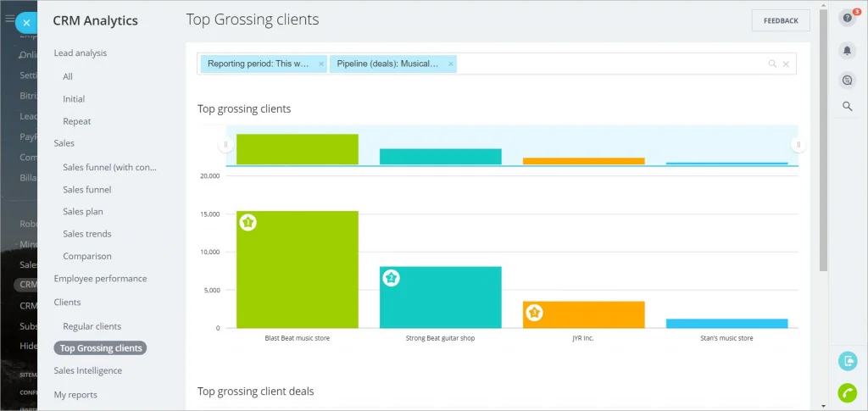The height and width of the screenshot is (411, 868).
Task: Remove the Reporting period filter chip
Action: tap(321, 64)
